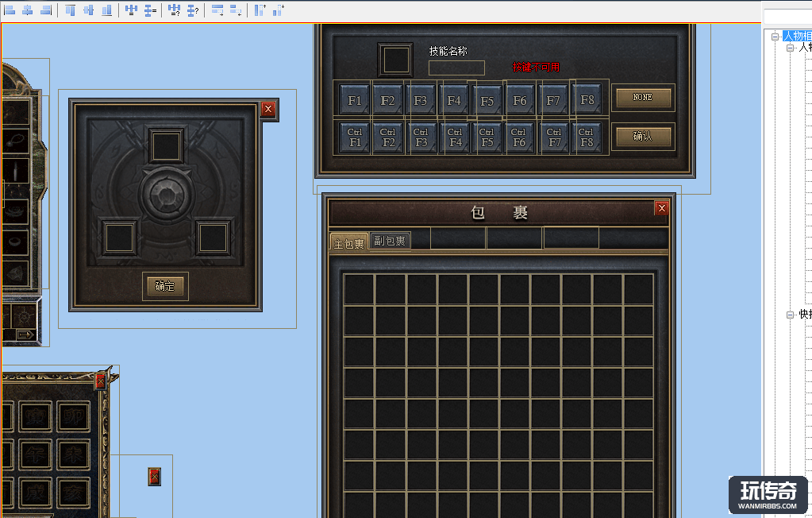Image resolution: width=812 pixels, height=518 pixels.
Task: Pick the F8 hotkey button
Action: tap(587, 99)
